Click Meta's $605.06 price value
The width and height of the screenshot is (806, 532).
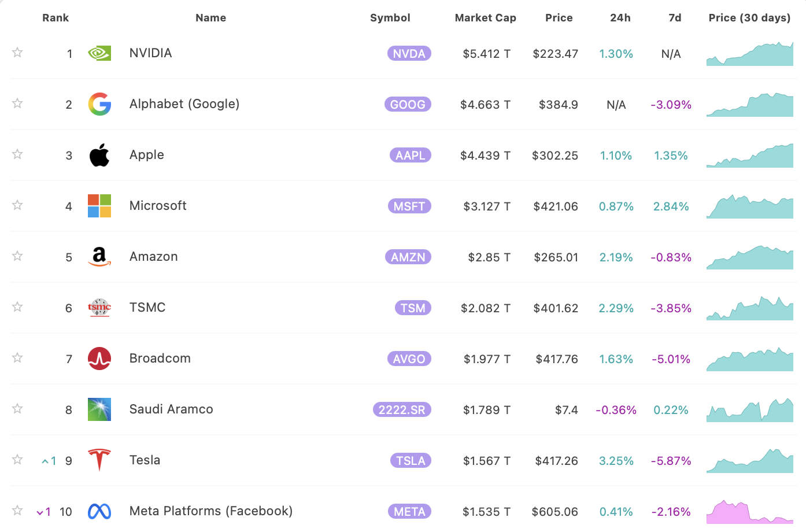coord(555,512)
